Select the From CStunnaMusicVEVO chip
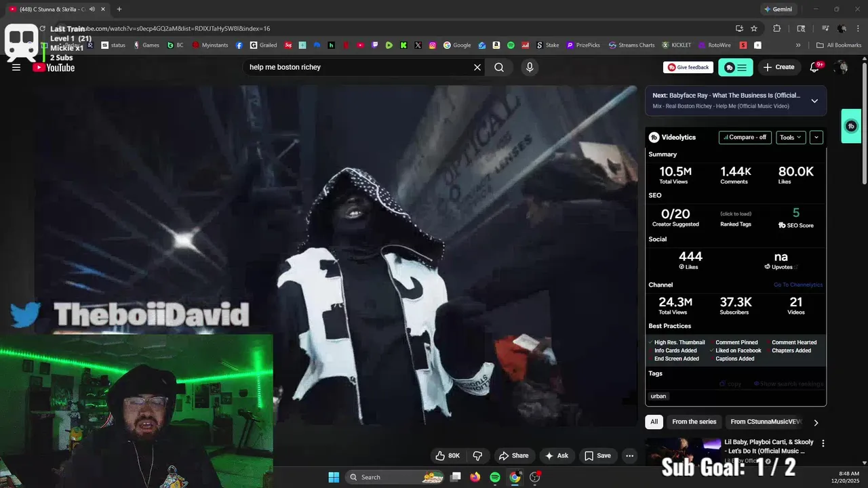 (x=766, y=422)
